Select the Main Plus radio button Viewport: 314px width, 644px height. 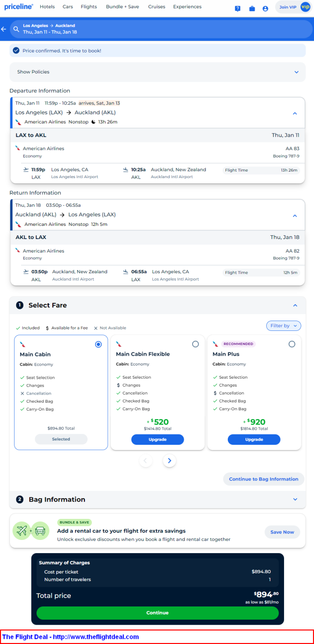pos(292,344)
